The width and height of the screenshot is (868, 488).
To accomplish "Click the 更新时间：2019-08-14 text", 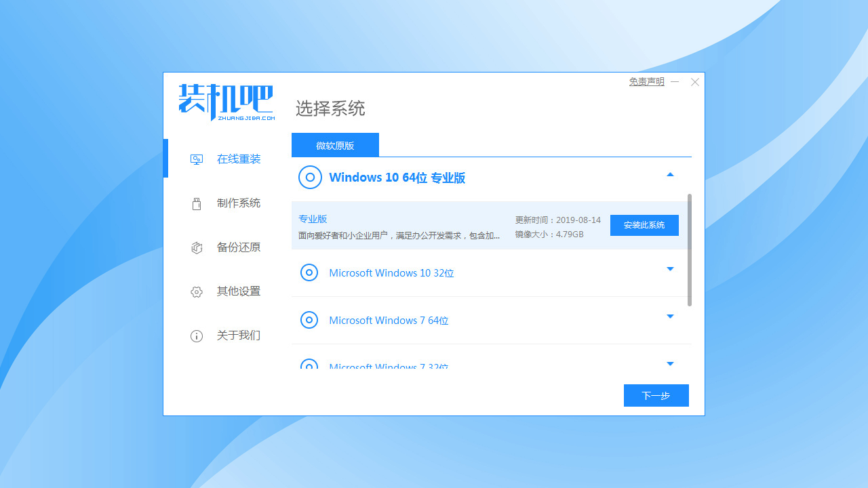I will [558, 220].
